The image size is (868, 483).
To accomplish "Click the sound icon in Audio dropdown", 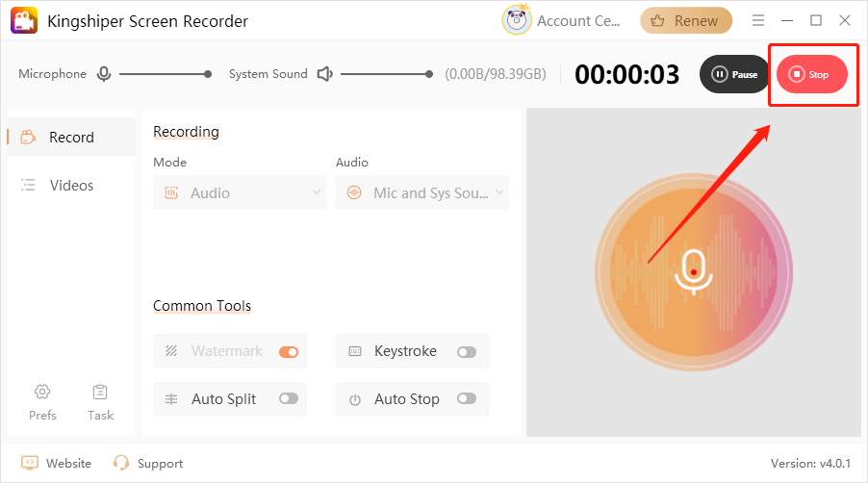I will (x=354, y=192).
